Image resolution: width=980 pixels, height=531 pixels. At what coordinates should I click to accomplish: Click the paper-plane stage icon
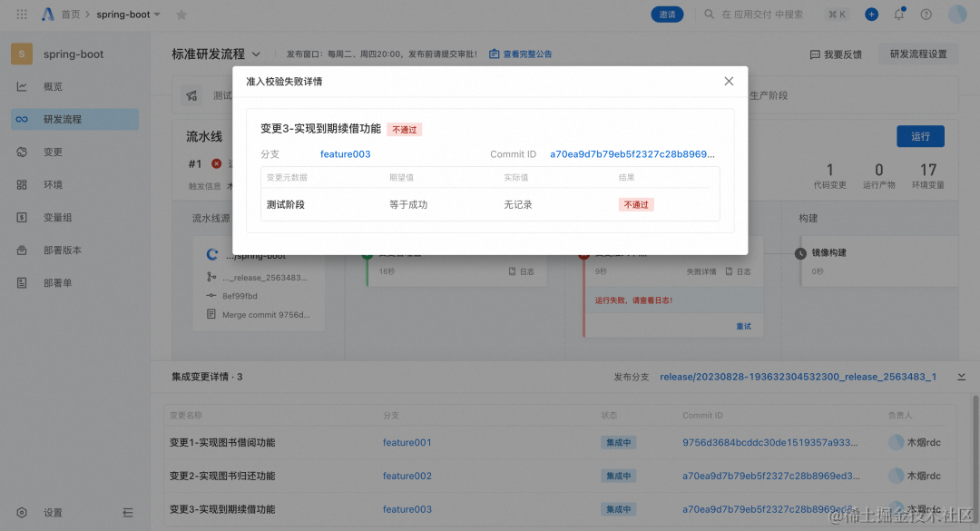[191, 95]
